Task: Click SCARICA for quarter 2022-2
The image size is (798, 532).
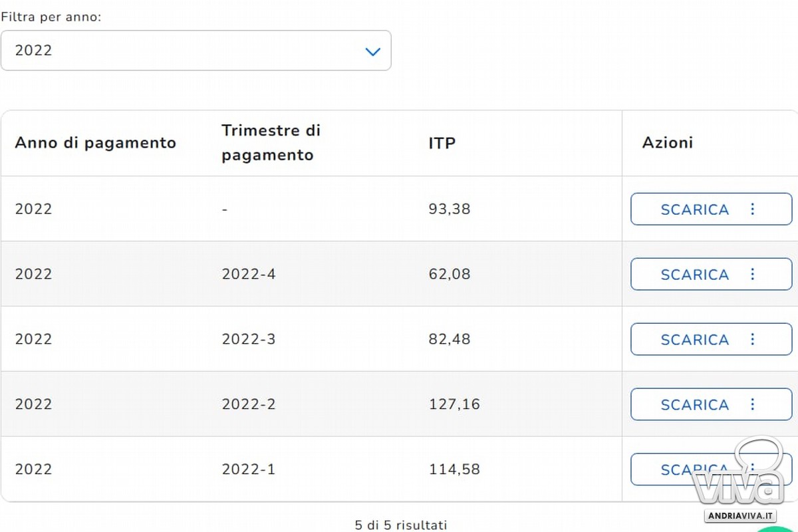Action: point(694,404)
